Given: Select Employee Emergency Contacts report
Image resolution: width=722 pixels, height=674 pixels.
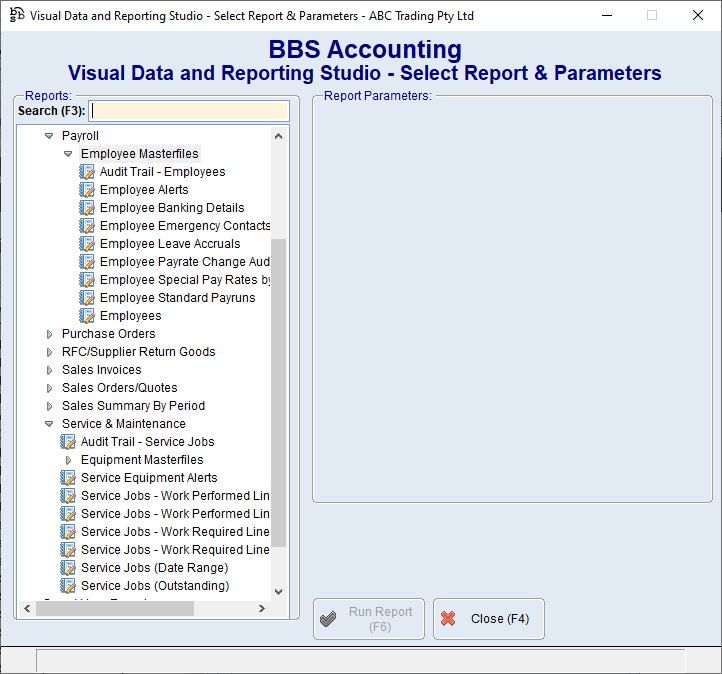Looking at the screenshot, I should (184, 226).
